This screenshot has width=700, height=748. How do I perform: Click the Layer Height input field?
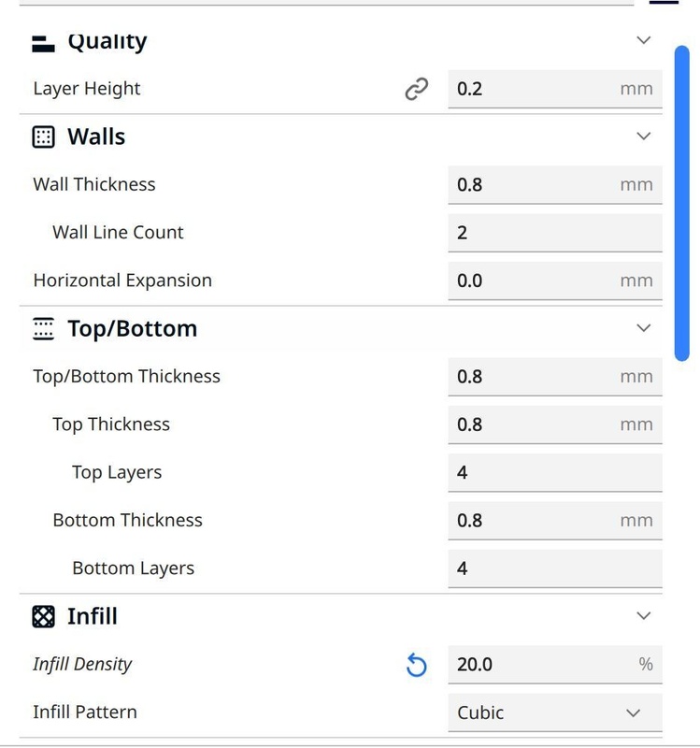pos(533,90)
